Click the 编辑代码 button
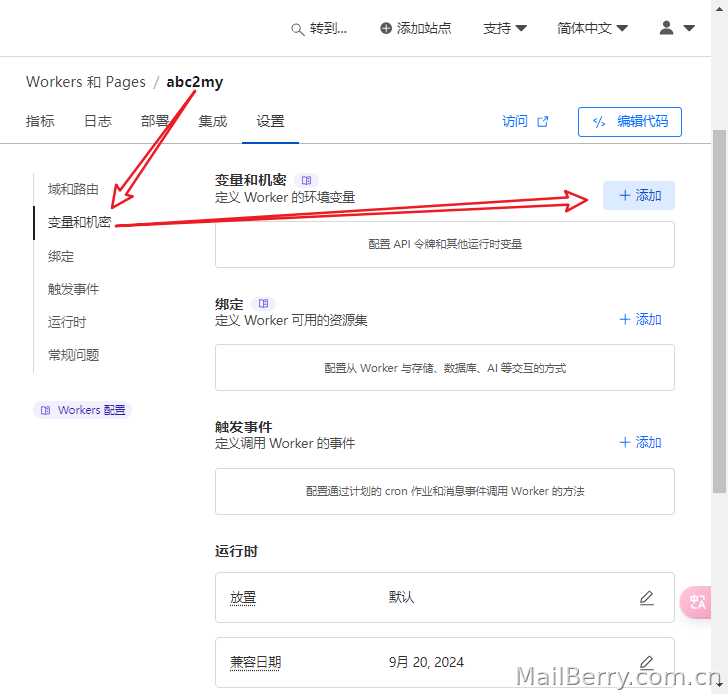This screenshot has height=694, width=728. click(630, 122)
